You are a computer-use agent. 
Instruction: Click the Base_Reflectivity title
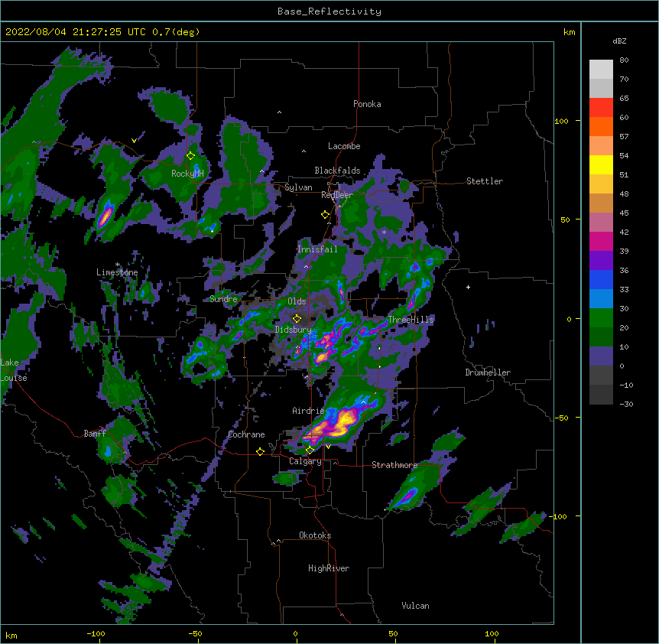(x=329, y=11)
